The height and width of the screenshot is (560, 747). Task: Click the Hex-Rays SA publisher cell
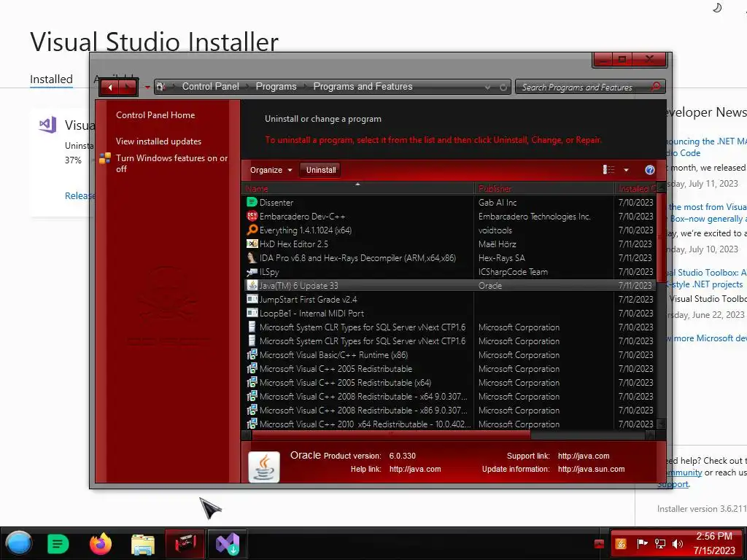[502, 257]
